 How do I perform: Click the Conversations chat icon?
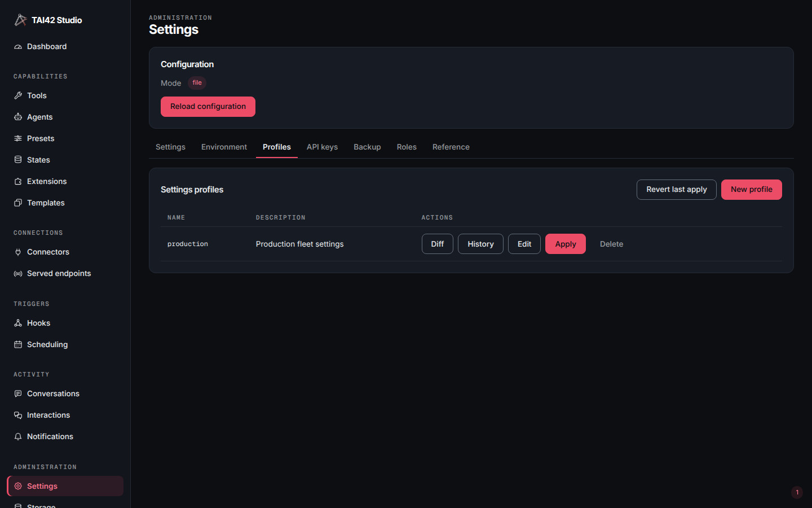(x=18, y=394)
